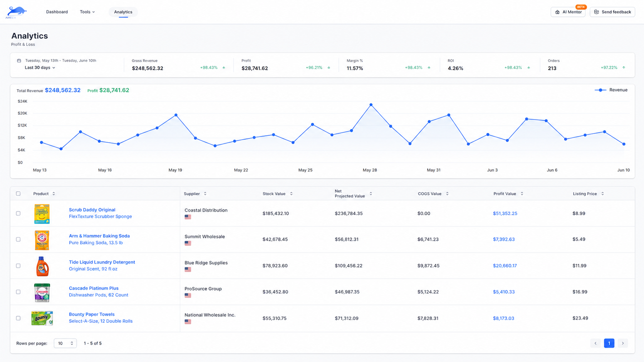Open the Cascade Platinum Plus link
This screenshot has width=644, height=362.
pyautogui.click(x=94, y=288)
